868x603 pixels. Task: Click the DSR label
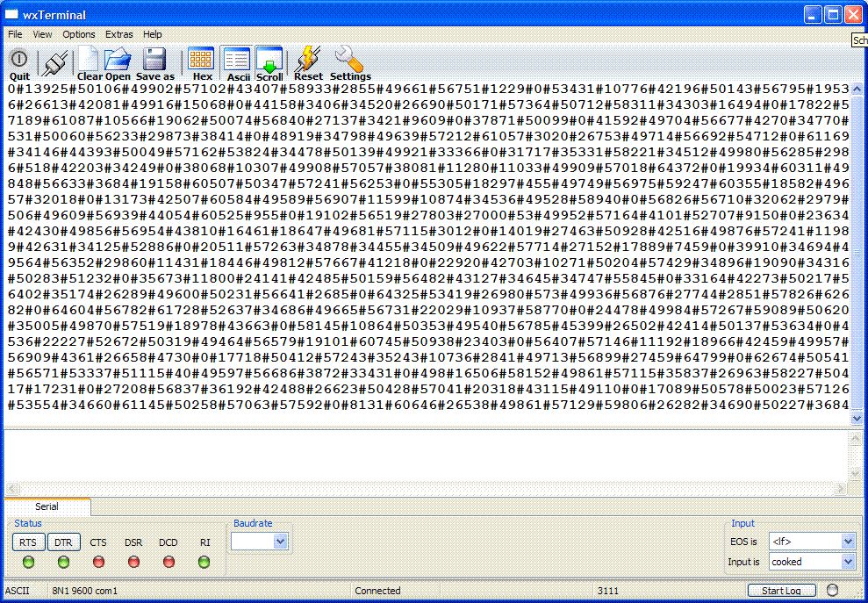pyautogui.click(x=133, y=542)
